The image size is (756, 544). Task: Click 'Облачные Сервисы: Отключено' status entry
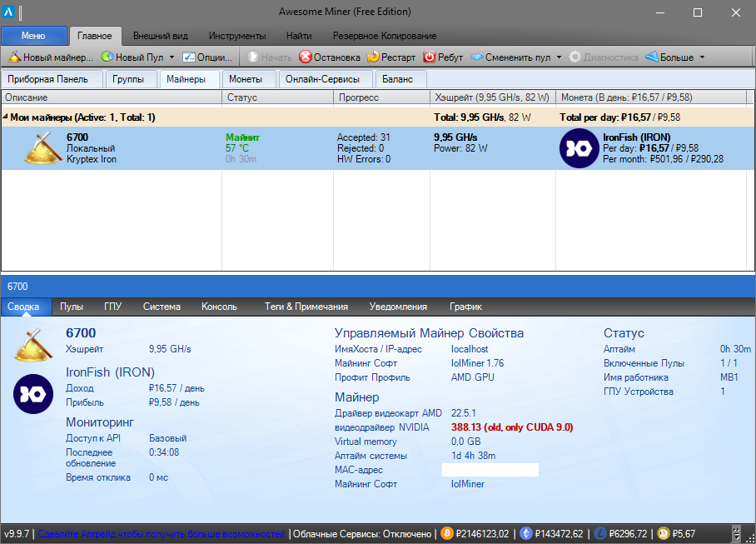(x=362, y=534)
